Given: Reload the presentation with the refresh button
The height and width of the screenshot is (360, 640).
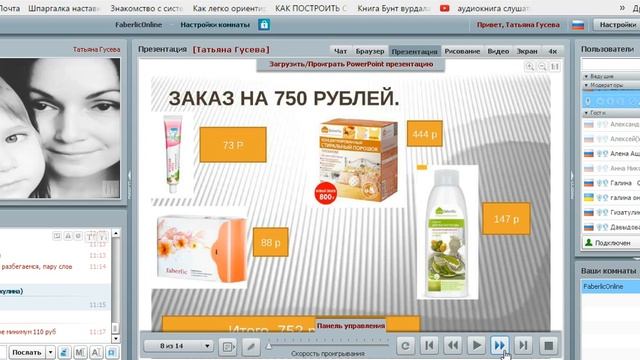Looking at the screenshot, I should [x=405, y=346].
